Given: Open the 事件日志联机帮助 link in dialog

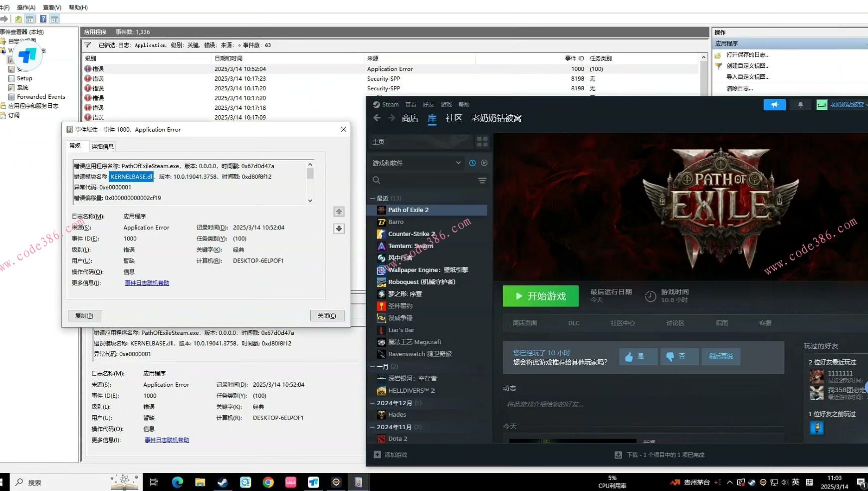Looking at the screenshot, I should coord(147,283).
